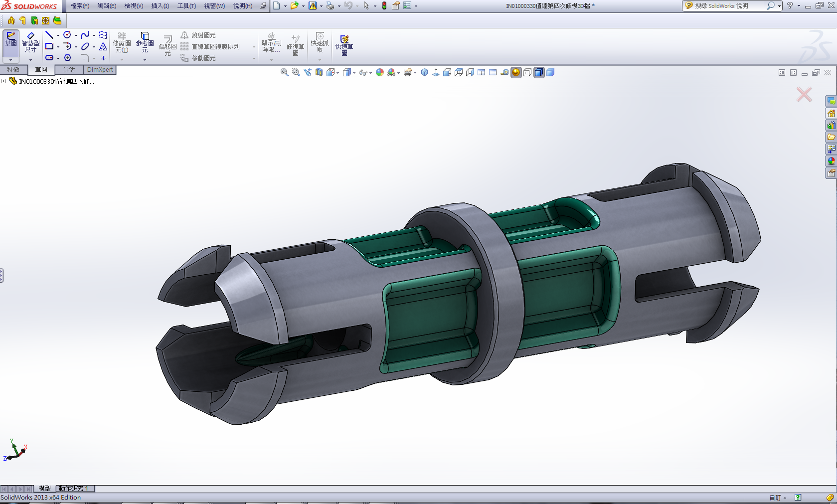
Task: Choose the Polygon sketch tool
Action: (x=67, y=58)
